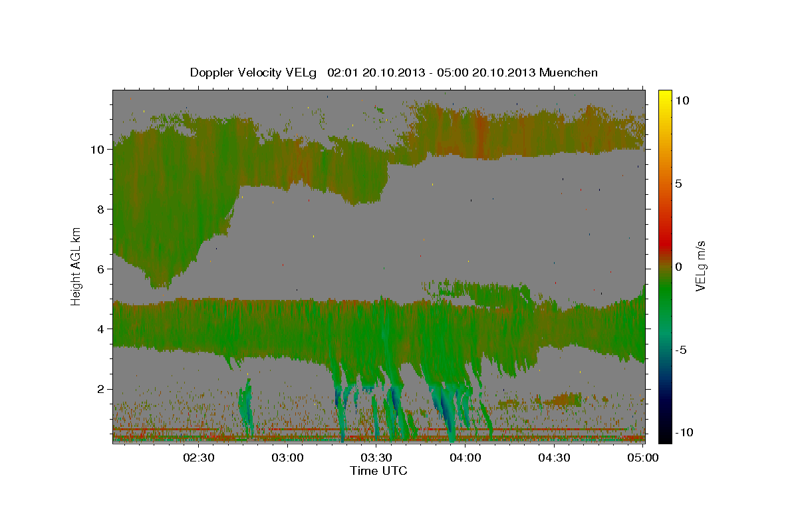The width and height of the screenshot is (798, 532).
Task: Click the colorbar tick label 5
Action: click(x=680, y=184)
